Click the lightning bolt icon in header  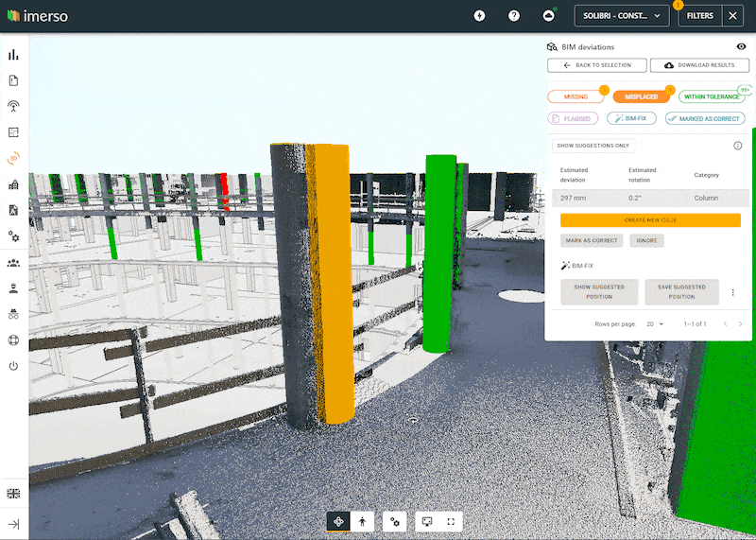point(480,16)
